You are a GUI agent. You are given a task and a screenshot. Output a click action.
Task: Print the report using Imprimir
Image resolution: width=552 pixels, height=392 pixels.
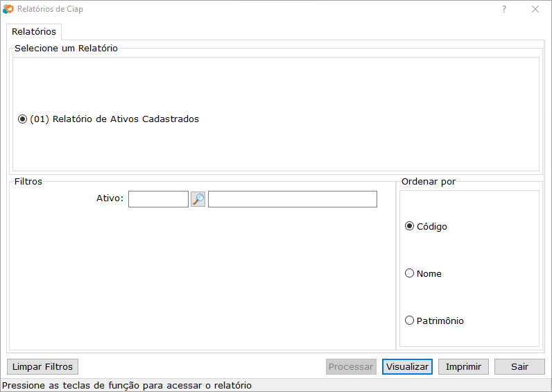coord(463,366)
